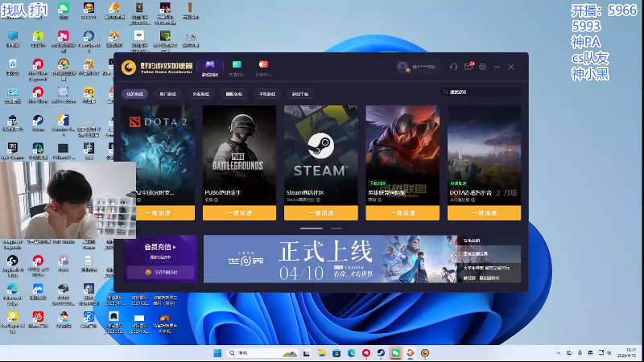Open the 会员充值 membership recharge link
This screenshot has width=644, height=362.
tap(160, 247)
